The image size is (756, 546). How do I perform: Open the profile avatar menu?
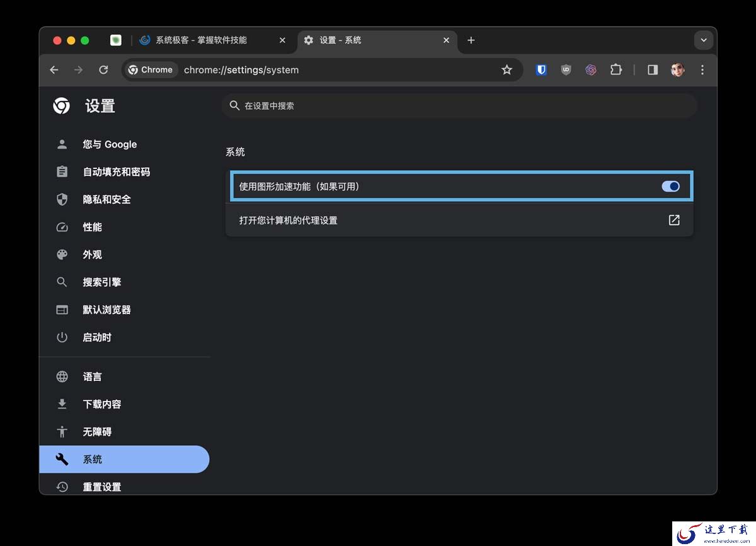(x=678, y=70)
